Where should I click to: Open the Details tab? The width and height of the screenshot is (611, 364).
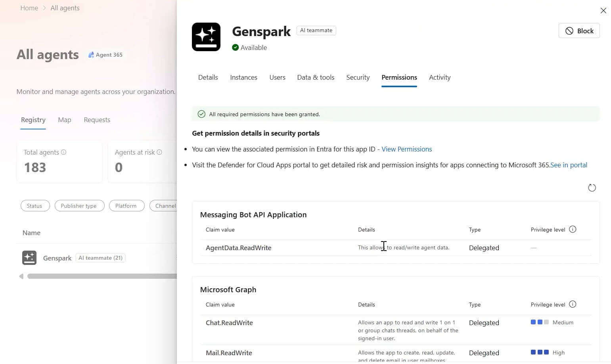tap(208, 77)
